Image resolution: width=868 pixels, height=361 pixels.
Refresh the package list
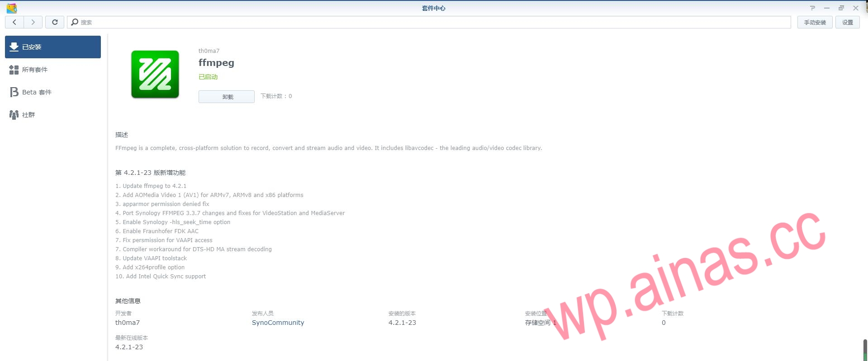pyautogui.click(x=55, y=22)
